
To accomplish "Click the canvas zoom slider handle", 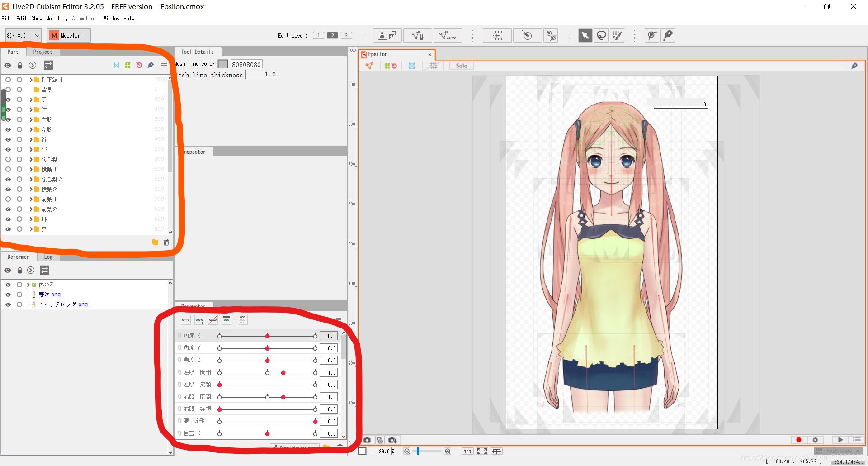I will 418,451.
